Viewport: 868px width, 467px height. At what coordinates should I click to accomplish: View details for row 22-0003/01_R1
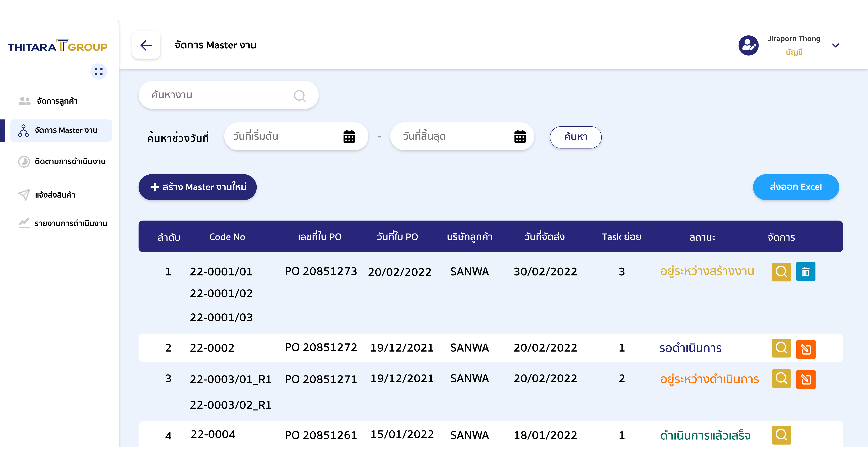[781, 378]
